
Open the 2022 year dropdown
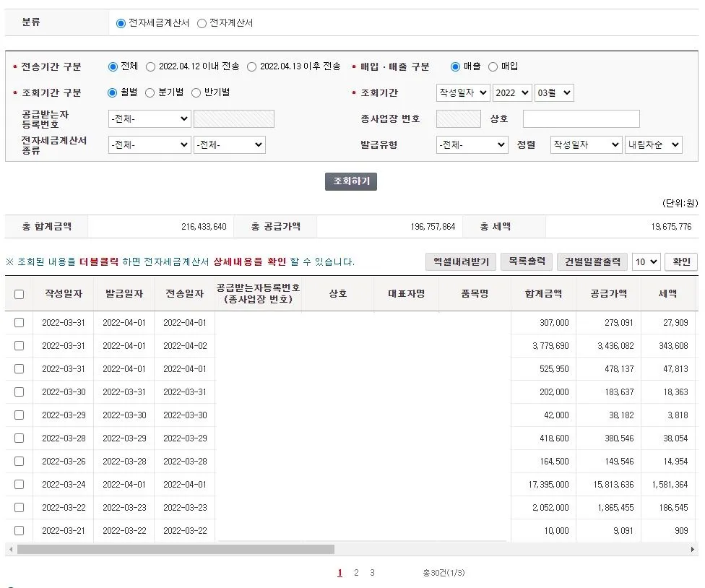pyautogui.click(x=514, y=92)
